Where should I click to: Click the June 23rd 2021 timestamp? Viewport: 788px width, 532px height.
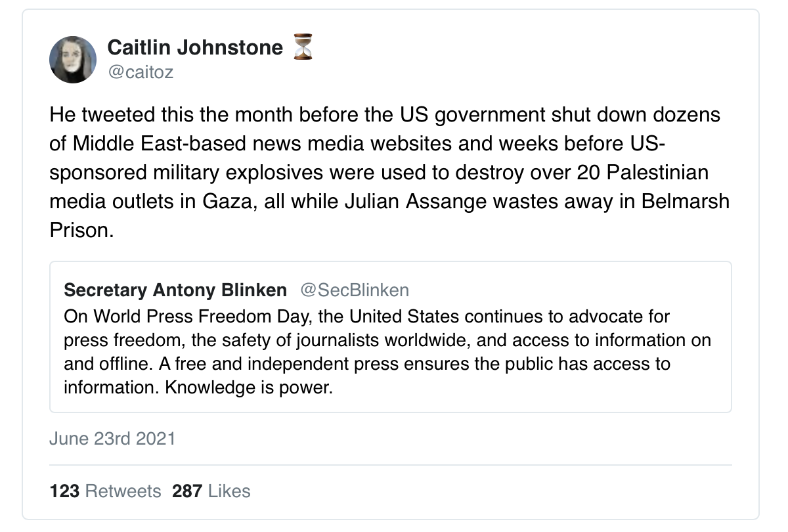[x=112, y=438]
